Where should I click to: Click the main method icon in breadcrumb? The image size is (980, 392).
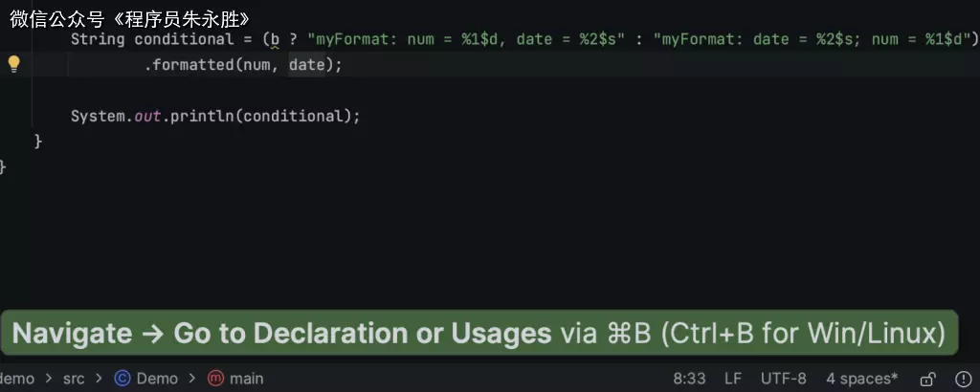[216, 379]
